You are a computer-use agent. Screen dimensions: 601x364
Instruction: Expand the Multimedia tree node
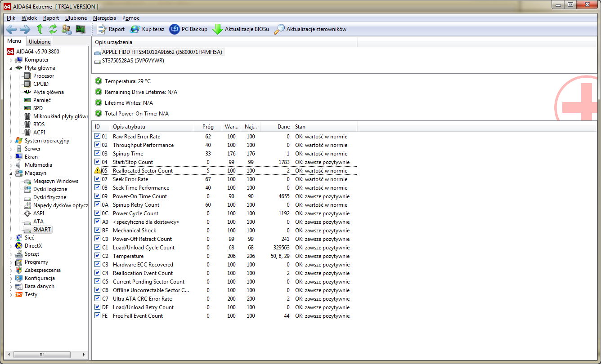coord(11,165)
